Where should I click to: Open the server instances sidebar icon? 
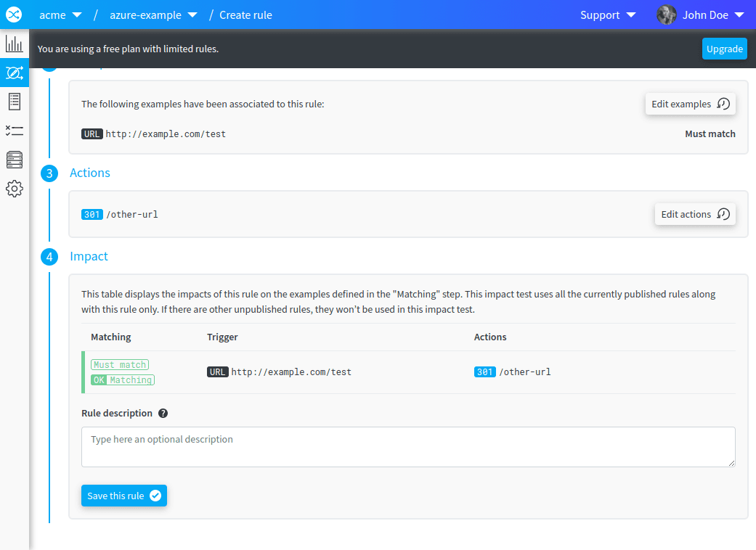[x=14, y=160]
